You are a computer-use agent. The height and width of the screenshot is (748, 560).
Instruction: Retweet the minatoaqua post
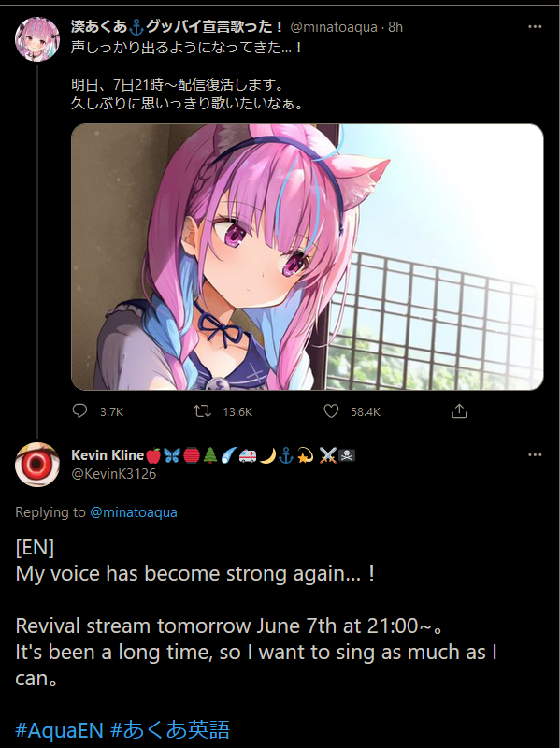(202, 411)
